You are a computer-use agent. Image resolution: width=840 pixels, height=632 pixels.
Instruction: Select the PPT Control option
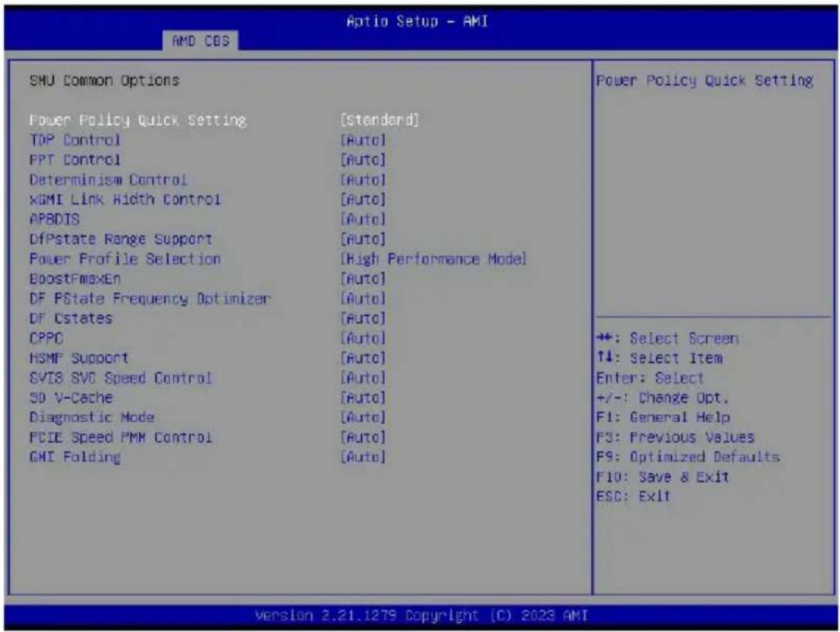[75, 160]
